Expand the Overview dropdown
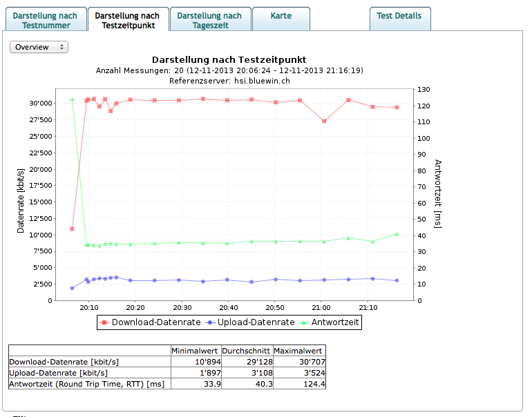The image size is (532, 417). coord(39,47)
